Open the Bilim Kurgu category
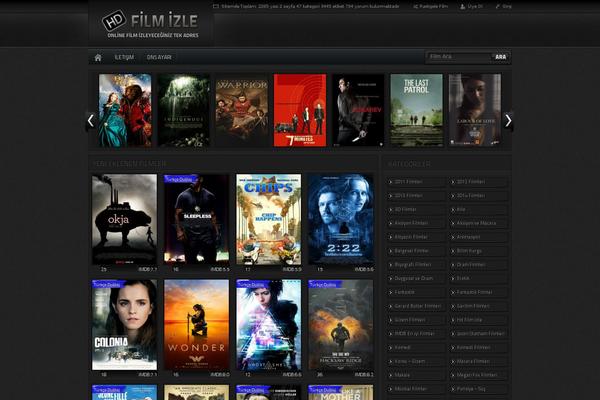The image size is (600, 400). pyautogui.click(x=478, y=251)
